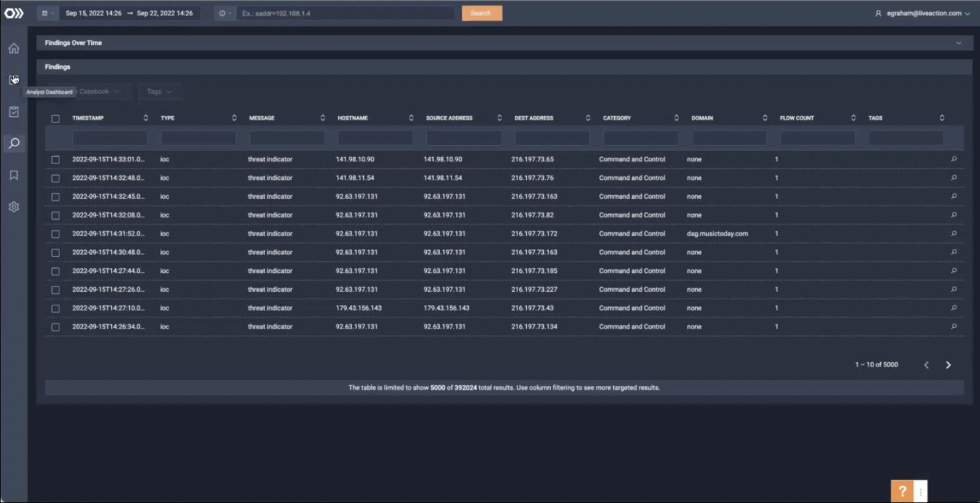Go to next results page arrow
Screen dimensions: 980x503
pos(948,365)
